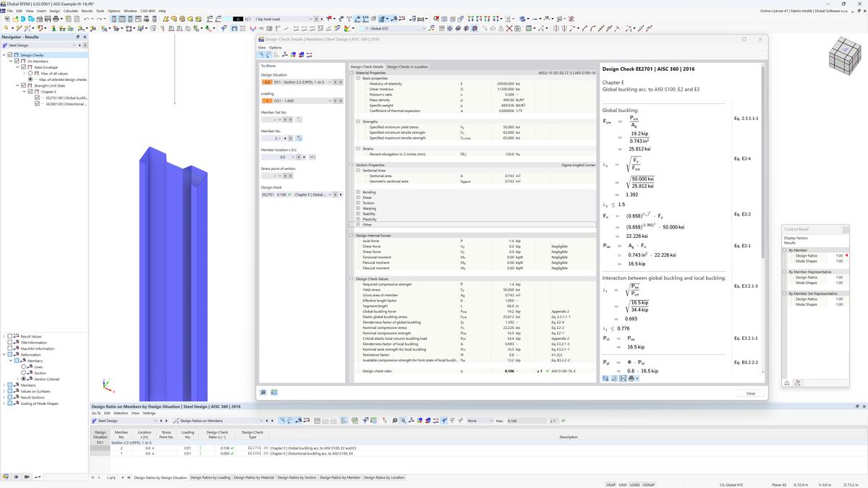Open Design check EE2701 dropdown
Image resolution: width=868 pixels, height=488 pixels.
pyautogui.click(x=330, y=194)
